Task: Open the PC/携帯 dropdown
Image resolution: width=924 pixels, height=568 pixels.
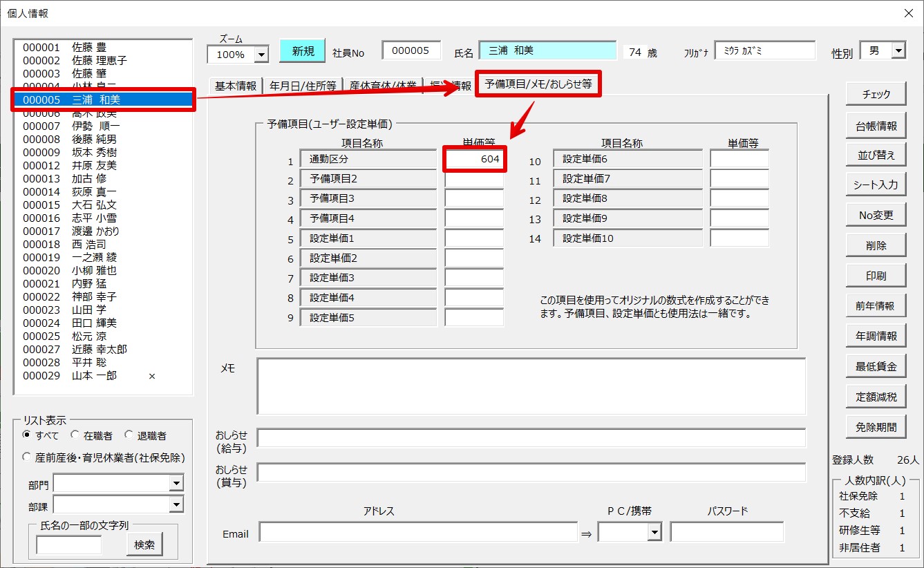Action: click(x=654, y=532)
